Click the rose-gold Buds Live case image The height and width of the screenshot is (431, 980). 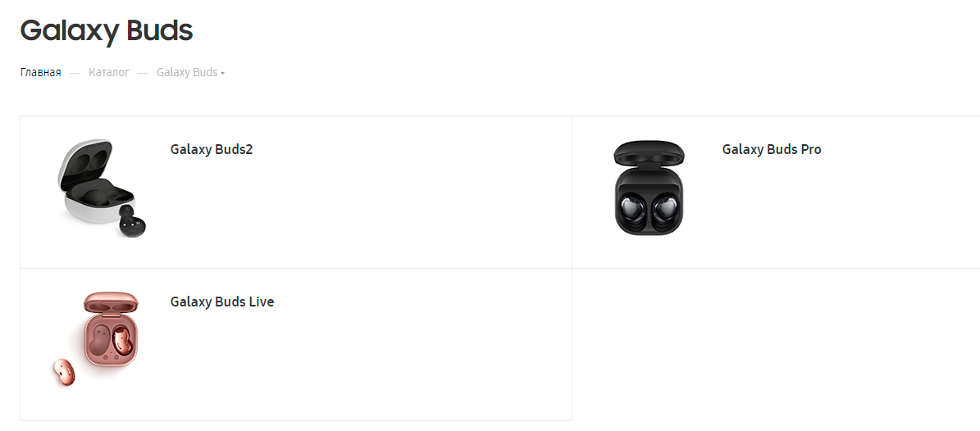96,340
